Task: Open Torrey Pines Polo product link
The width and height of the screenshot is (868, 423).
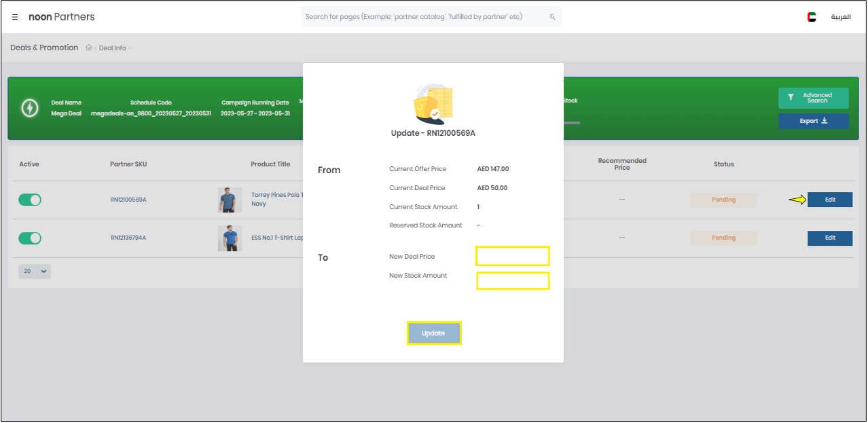Action: coord(276,199)
